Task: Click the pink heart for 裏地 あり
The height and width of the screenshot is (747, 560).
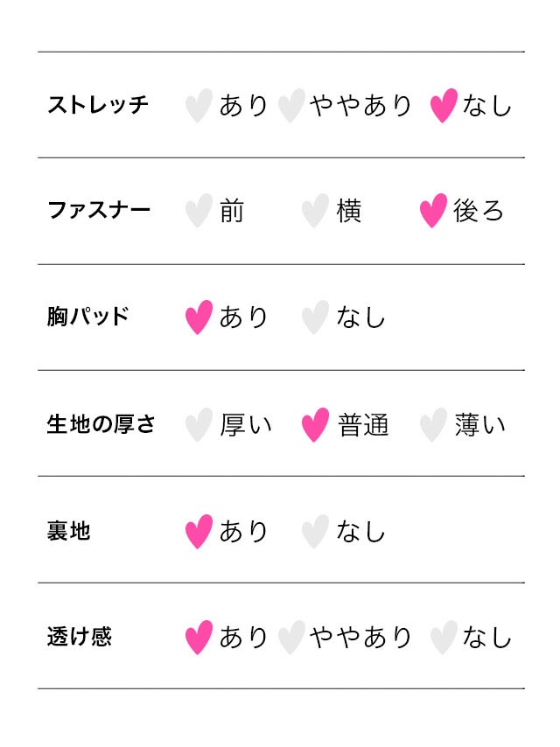Action: point(199,532)
